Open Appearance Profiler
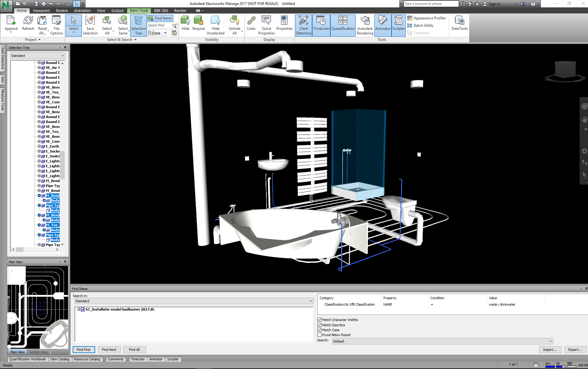The image size is (588, 369). click(x=427, y=18)
